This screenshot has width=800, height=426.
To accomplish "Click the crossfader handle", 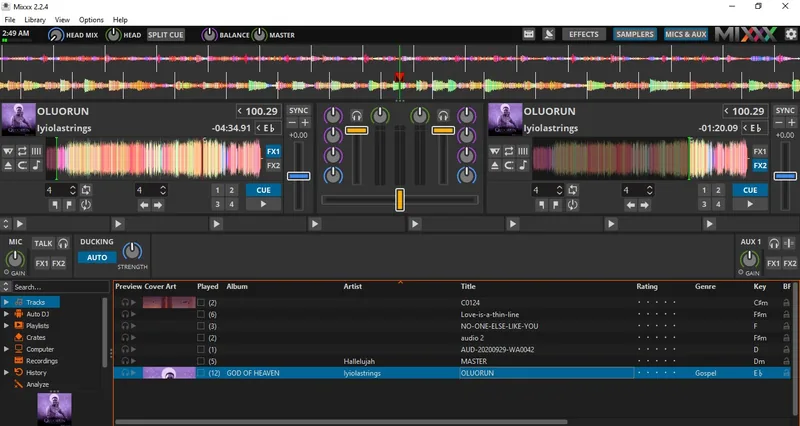I will [x=400, y=199].
